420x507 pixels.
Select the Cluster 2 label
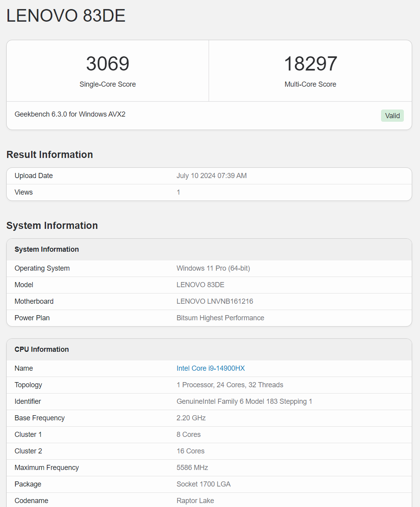click(x=28, y=451)
